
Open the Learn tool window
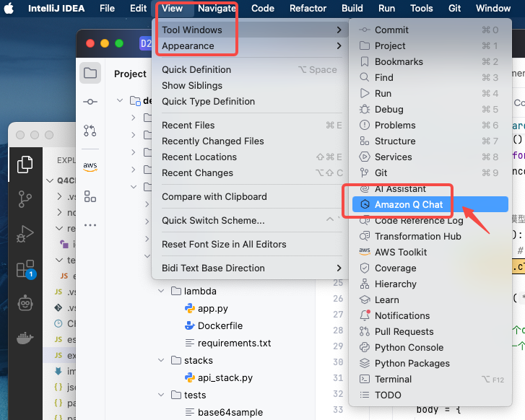(x=430, y=300)
